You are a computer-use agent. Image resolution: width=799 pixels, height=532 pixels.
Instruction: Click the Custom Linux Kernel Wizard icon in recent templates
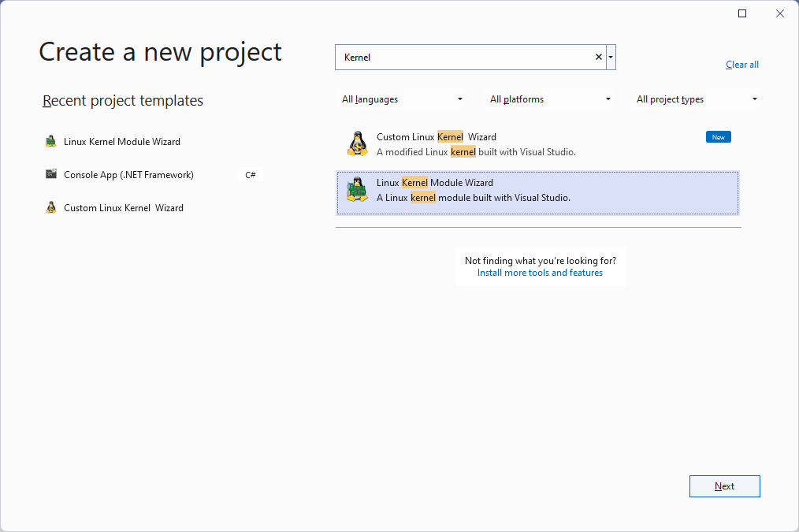pyautogui.click(x=51, y=207)
